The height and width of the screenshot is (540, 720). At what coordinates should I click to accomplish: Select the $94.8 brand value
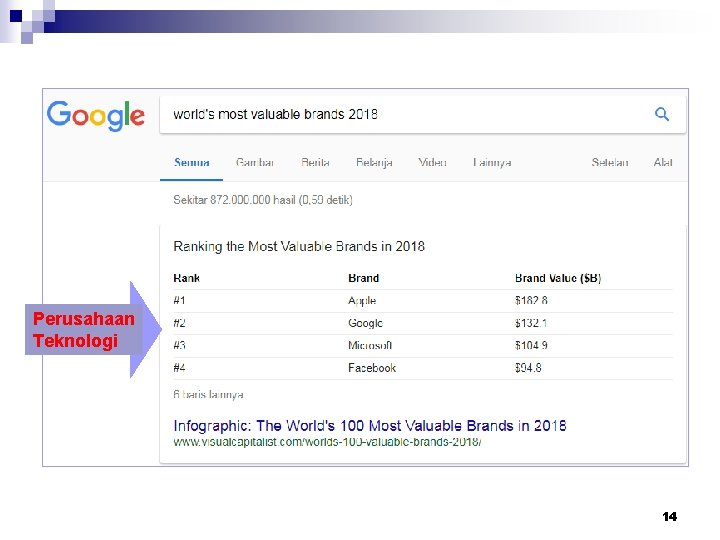(x=528, y=368)
